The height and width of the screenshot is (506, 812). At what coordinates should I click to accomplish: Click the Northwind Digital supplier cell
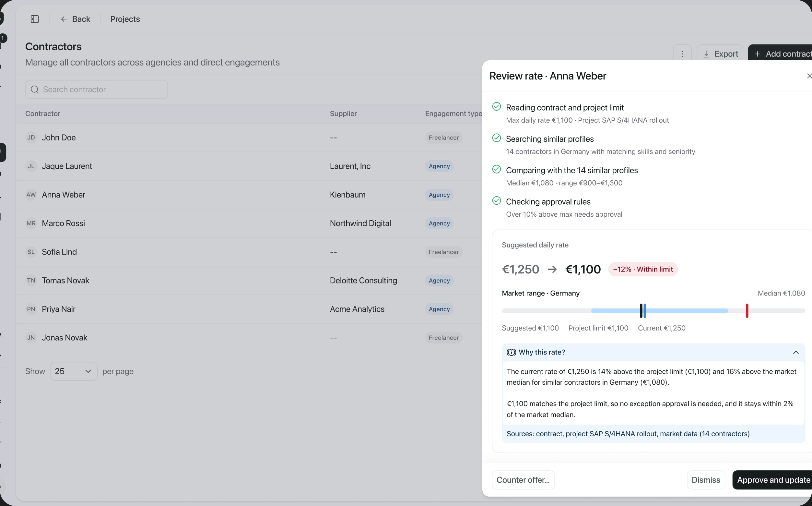click(360, 223)
